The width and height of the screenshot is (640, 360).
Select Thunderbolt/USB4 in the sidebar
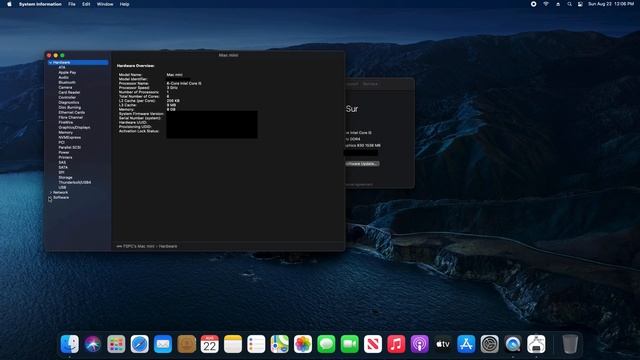pos(75,182)
